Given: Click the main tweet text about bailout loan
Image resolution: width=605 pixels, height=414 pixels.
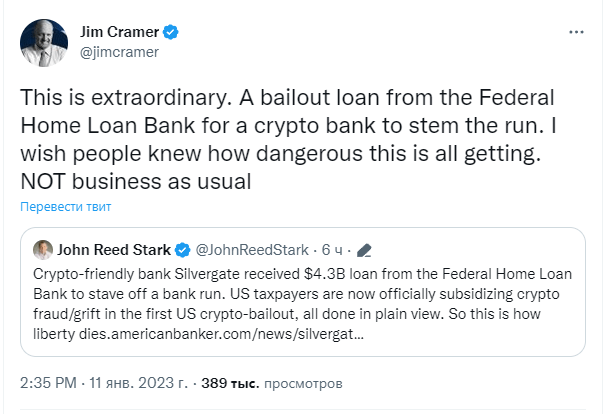Looking at the screenshot, I should (x=289, y=139).
